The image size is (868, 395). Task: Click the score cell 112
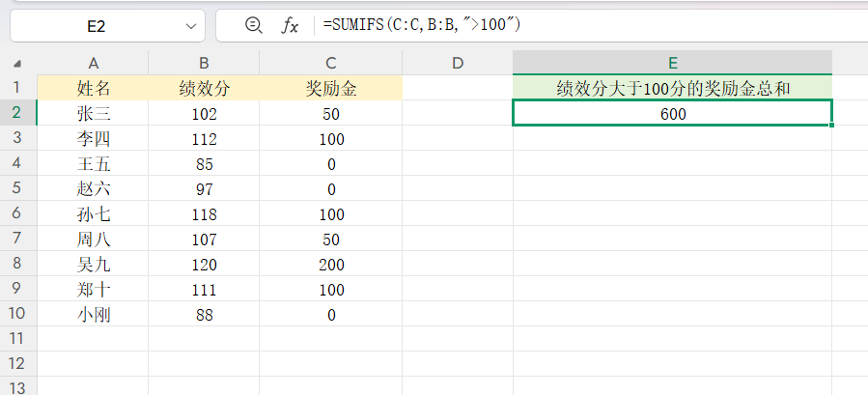[x=204, y=138]
